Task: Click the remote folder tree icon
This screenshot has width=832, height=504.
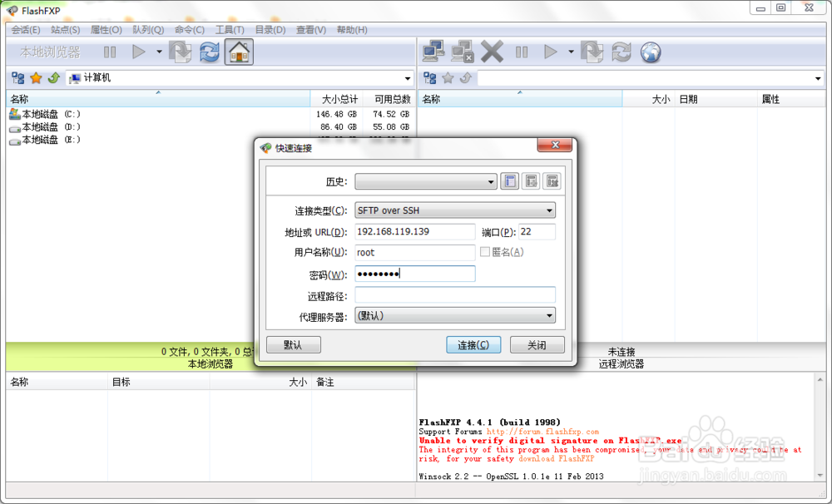Action: tap(430, 78)
